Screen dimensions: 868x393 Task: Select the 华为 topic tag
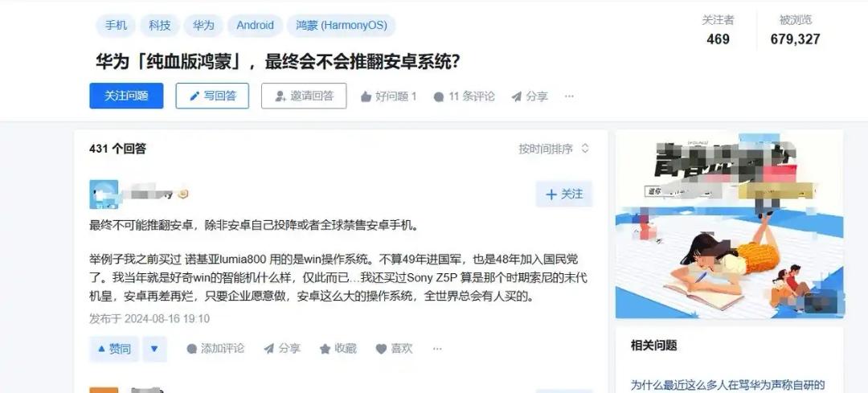tap(203, 26)
